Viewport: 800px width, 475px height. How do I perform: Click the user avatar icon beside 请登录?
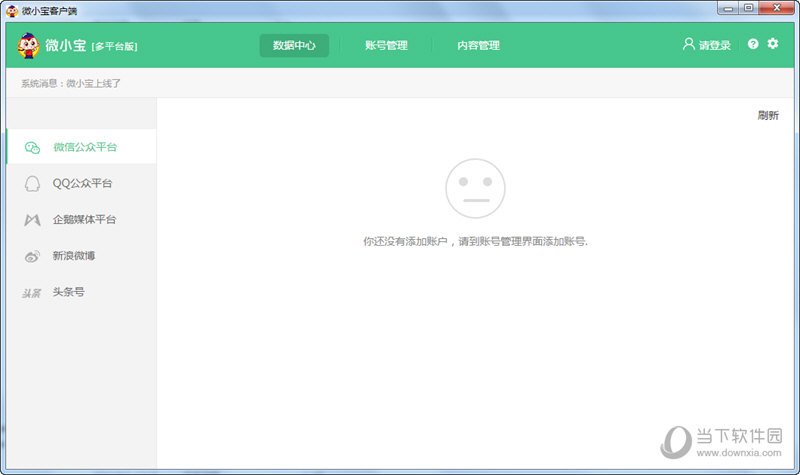(689, 44)
